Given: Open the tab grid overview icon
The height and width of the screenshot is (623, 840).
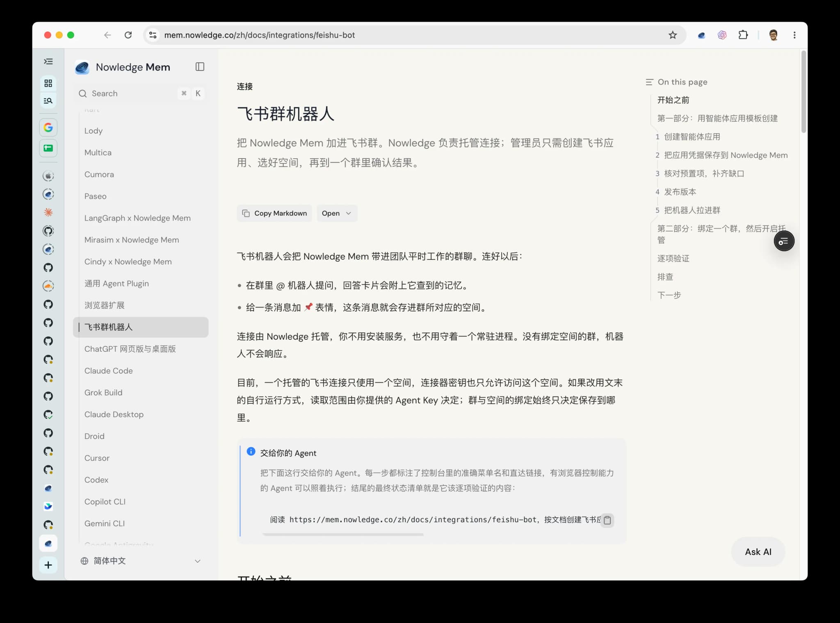Looking at the screenshot, I should [x=48, y=83].
